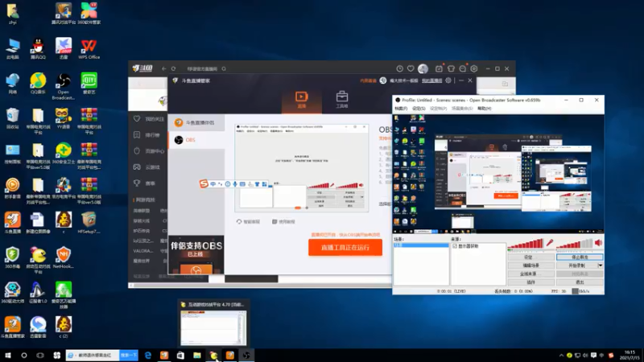Open the 斗鱼直播 desktop icon
The height and width of the screenshot is (362, 644).
click(x=12, y=223)
